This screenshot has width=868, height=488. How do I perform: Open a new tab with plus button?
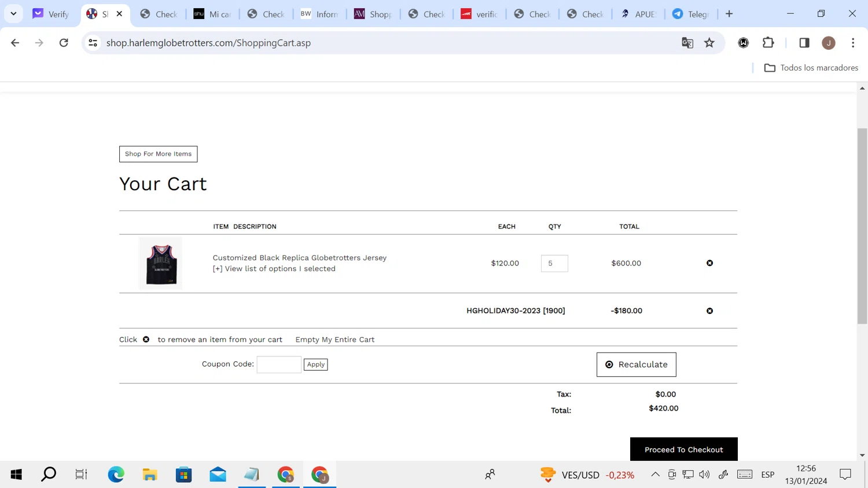729,14
